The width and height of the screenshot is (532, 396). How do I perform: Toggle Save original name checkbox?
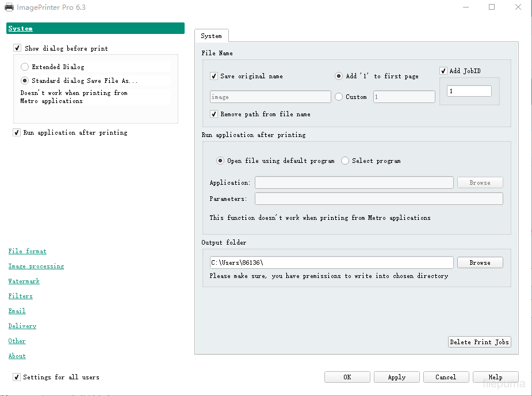click(215, 76)
